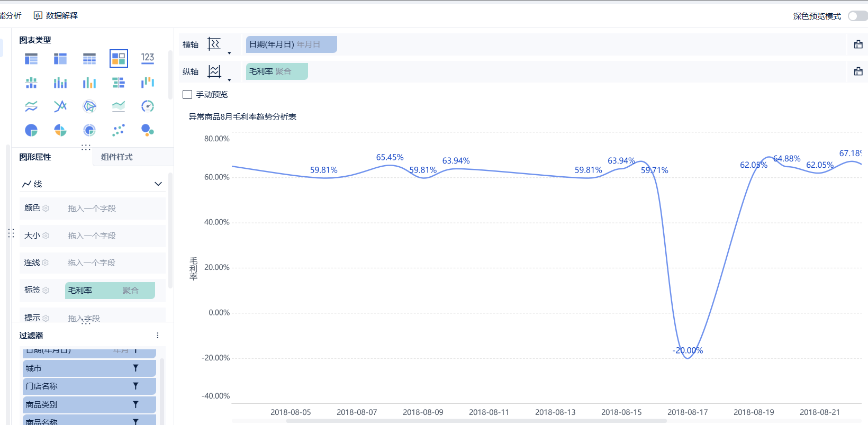Click the 日期(年月日) field pill in 横轴
This screenshot has width=868, height=425.
pyautogui.click(x=291, y=44)
